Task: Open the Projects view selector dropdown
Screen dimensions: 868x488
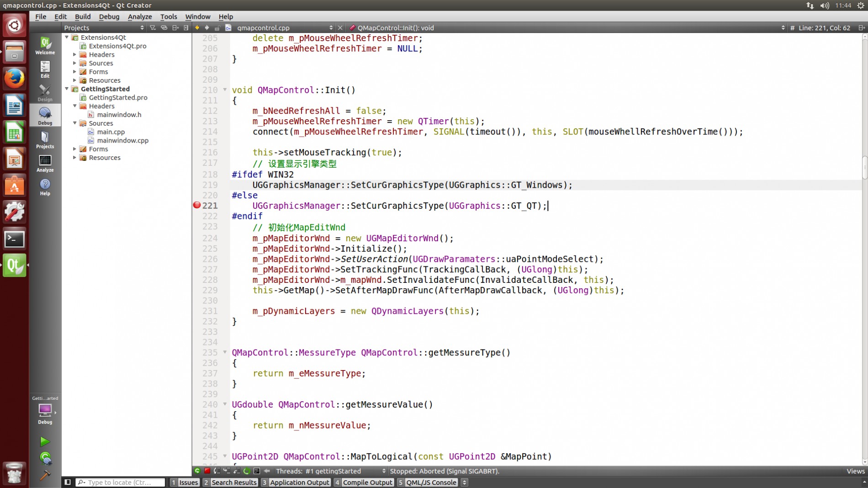Action: pos(104,28)
